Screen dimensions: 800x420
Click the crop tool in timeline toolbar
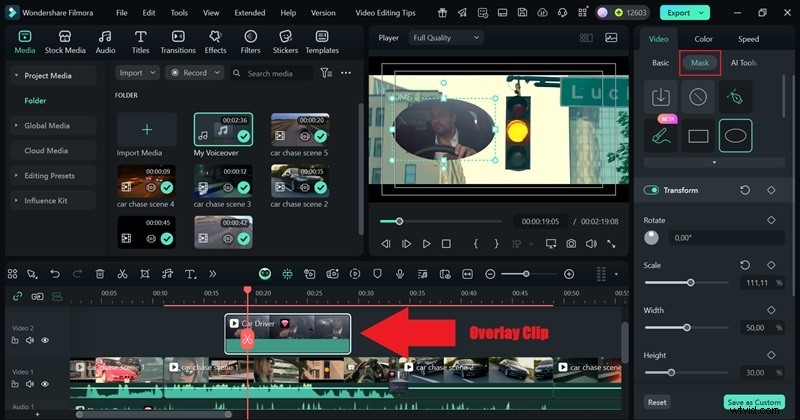(145, 274)
